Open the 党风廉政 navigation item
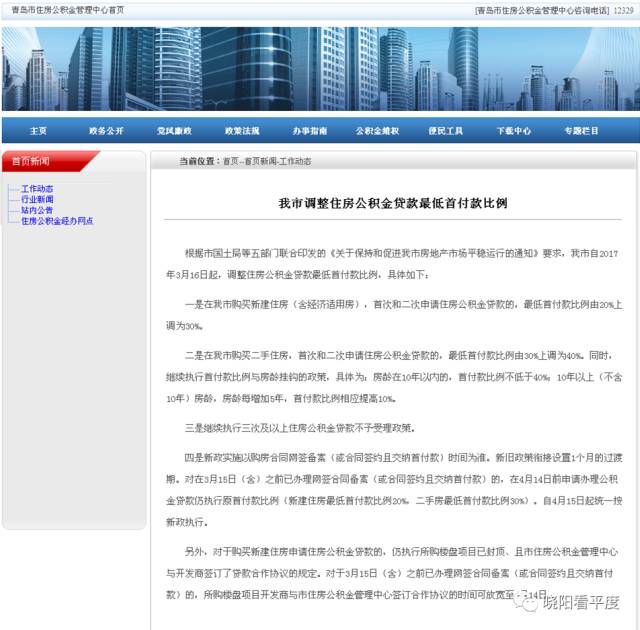Image resolution: width=640 pixels, height=630 pixels. (x=174, y=131)
